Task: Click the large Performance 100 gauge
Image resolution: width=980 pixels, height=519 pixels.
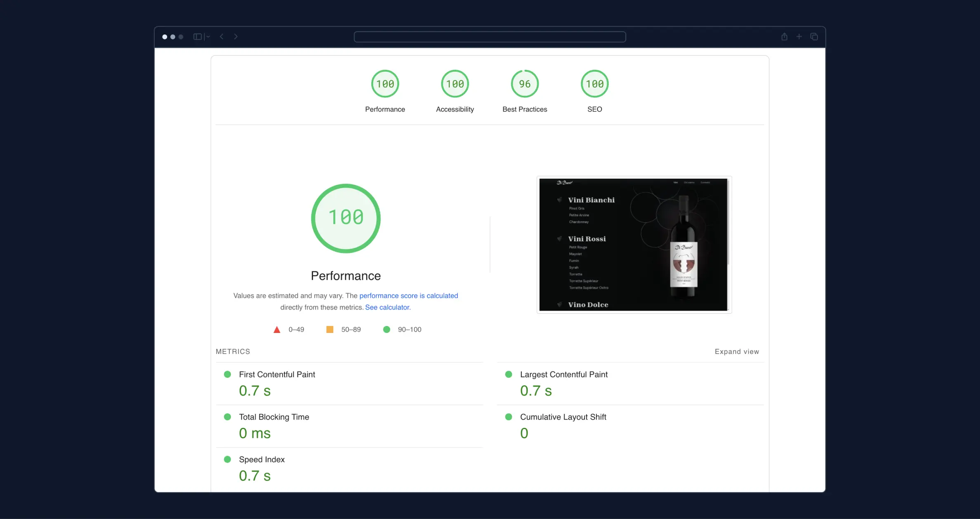Action: tap(346, 218)
